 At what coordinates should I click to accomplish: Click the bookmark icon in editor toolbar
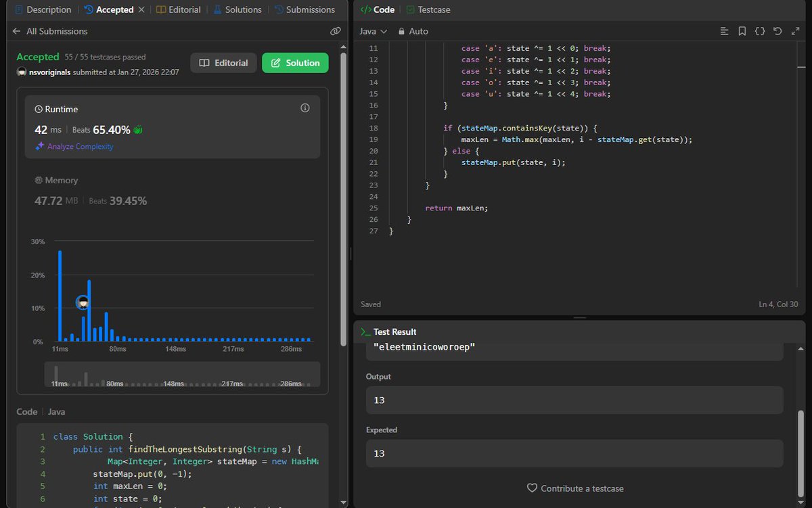point(742,31)
